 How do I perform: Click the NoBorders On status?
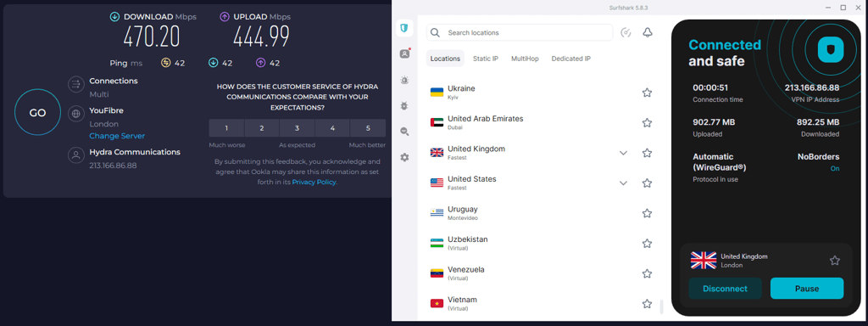835,169
